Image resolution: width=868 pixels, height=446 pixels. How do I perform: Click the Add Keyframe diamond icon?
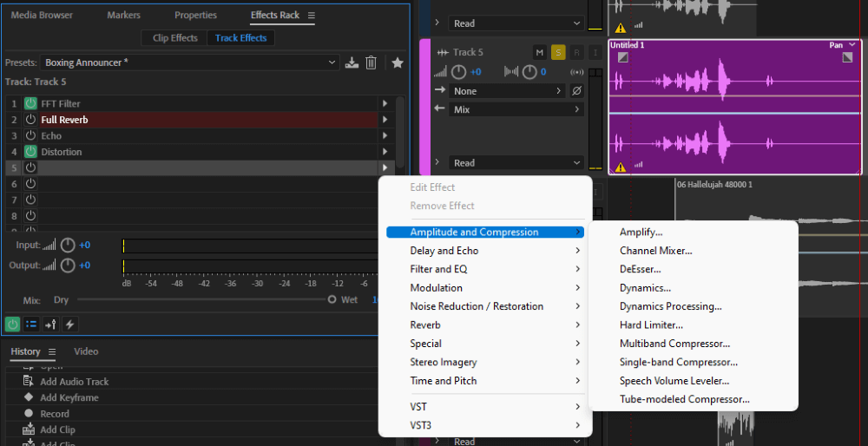pyautogui.click(x=29, y=397)
